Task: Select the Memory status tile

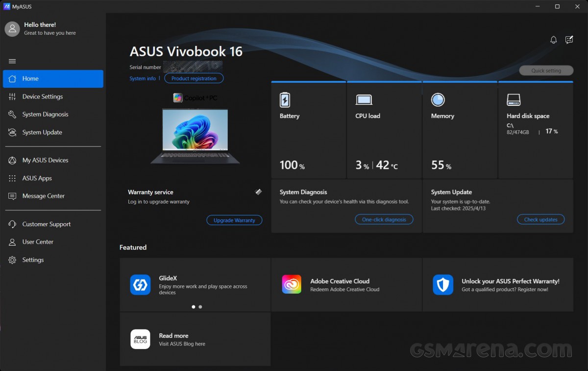Action: pos(460,130)
